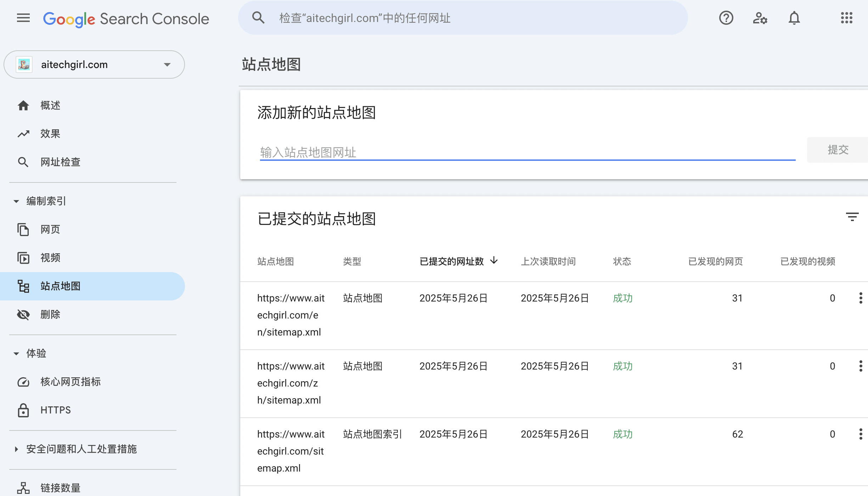Image resolution: width=868 pixels, height=496 pixels.
Task: Select 站点地图 in the sidebar
Action: point(92,286)
